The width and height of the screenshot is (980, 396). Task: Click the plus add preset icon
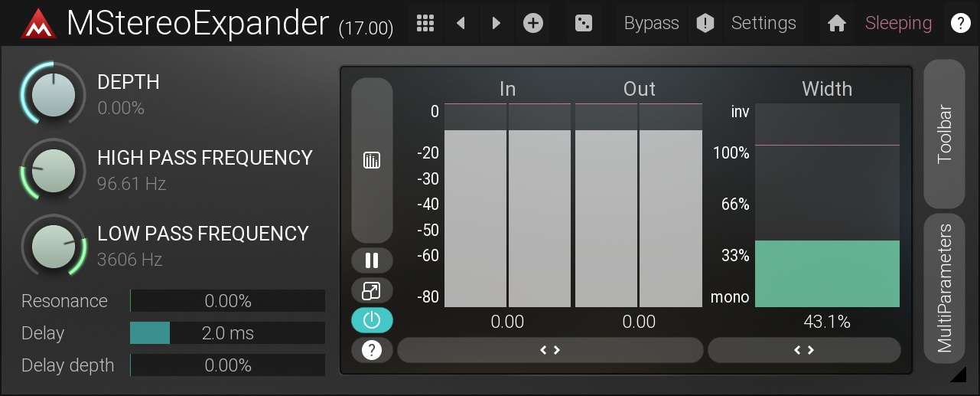[533, 23]
